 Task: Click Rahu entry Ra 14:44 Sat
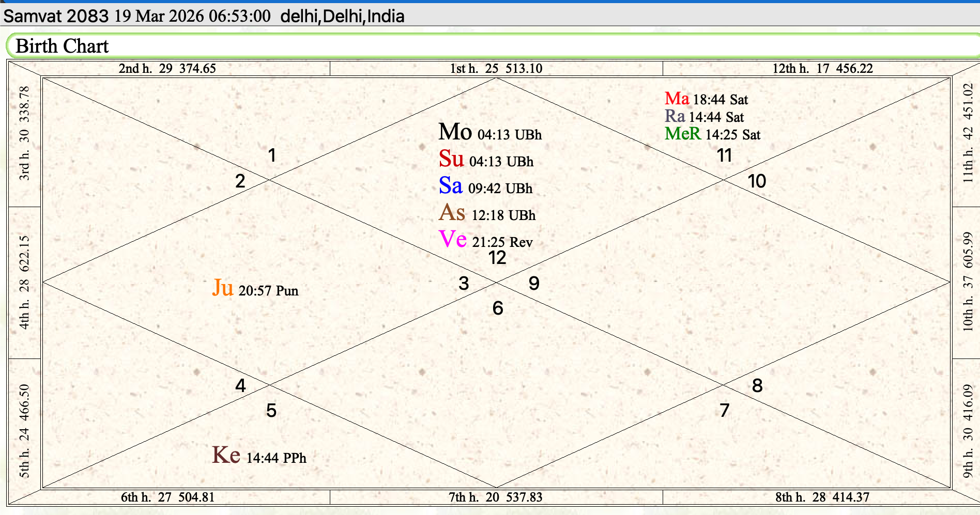703,117
